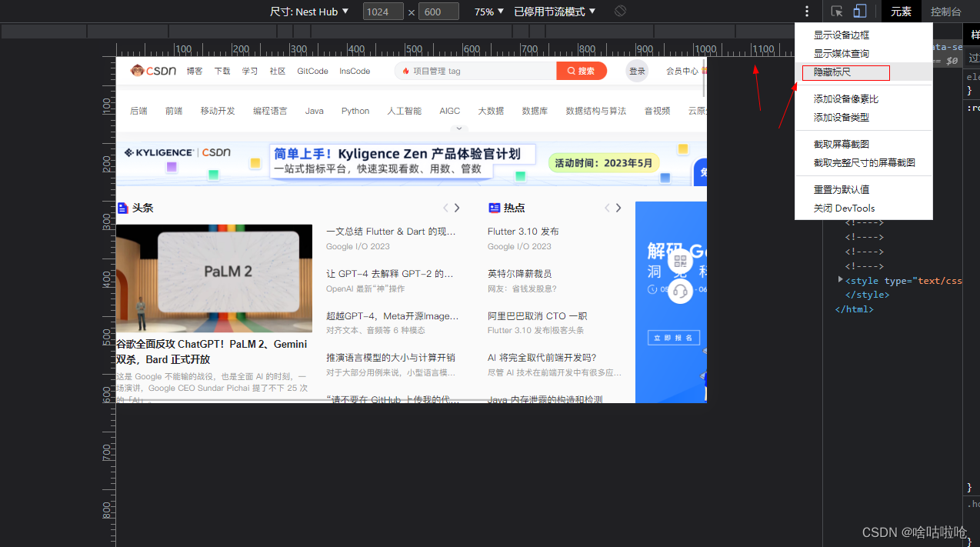Image resolution: width=980 pixels, height=547 pixels.
Task: Click the 立即报名 button in blue ad
Action: (673, 338)
